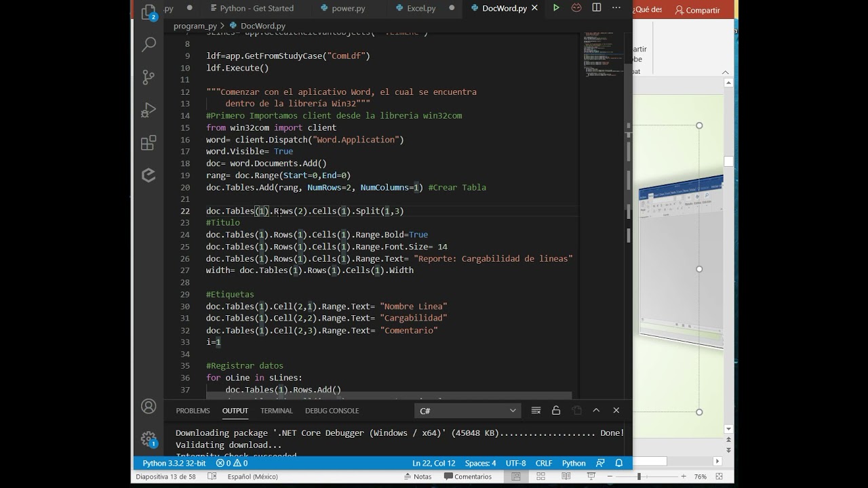The width and height of the screenshot is (868, 488).
Task: Switch to the OUTPUT panel tab
Action: click(235, 411)
